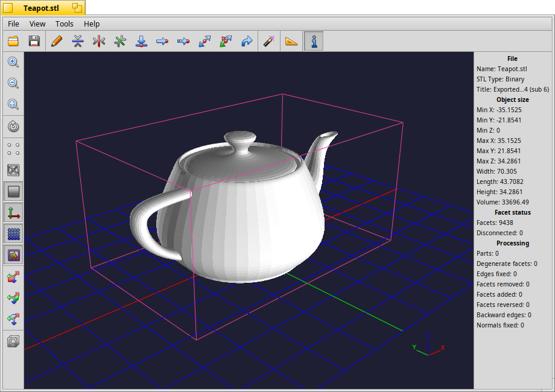Image resolution: width=555 pixels, height=392 pixels.
Task: Open the File menu
Action: (x=13, y=24)
